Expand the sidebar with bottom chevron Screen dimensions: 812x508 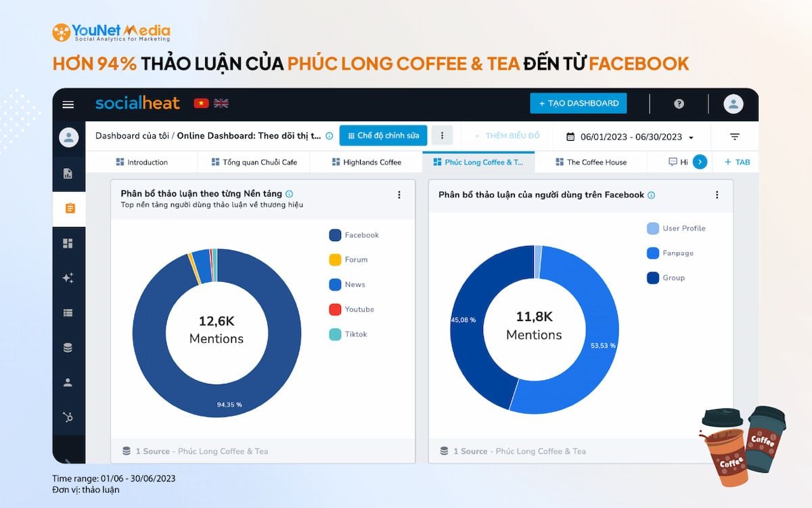pyautogui.click(x=68, y=461)
